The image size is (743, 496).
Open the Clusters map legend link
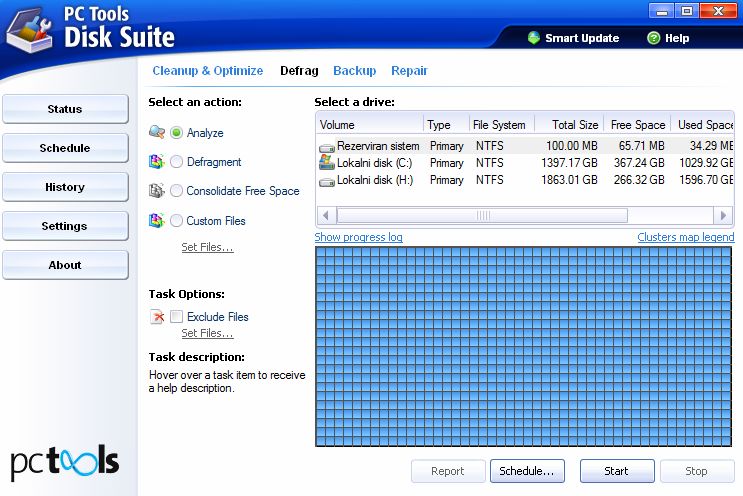pos(686,237)
